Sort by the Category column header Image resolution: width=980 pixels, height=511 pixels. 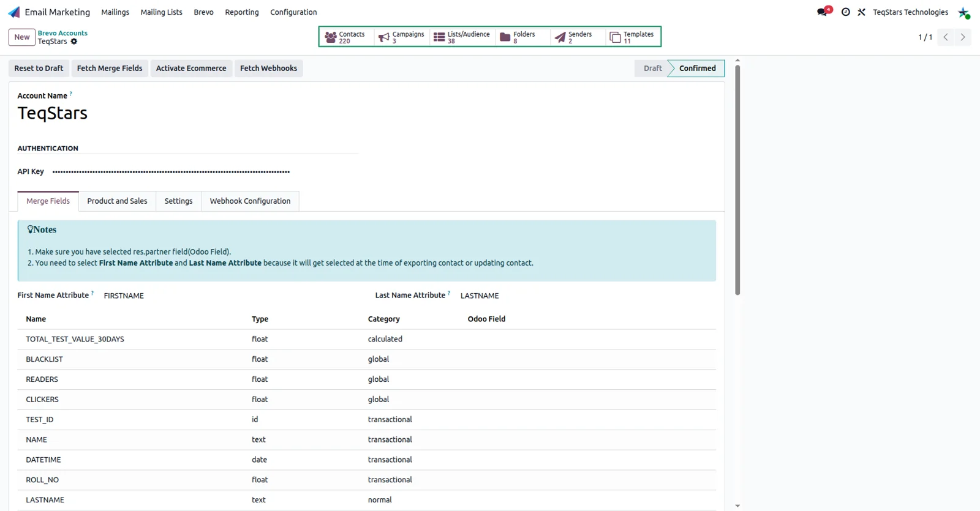pyautogui.click(x=383, y=319)
